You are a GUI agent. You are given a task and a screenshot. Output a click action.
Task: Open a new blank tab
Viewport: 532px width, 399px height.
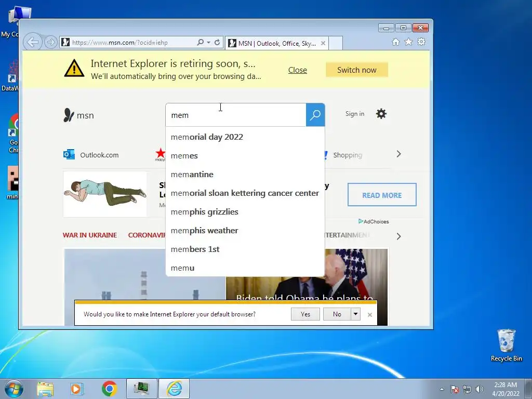(335, 43)
